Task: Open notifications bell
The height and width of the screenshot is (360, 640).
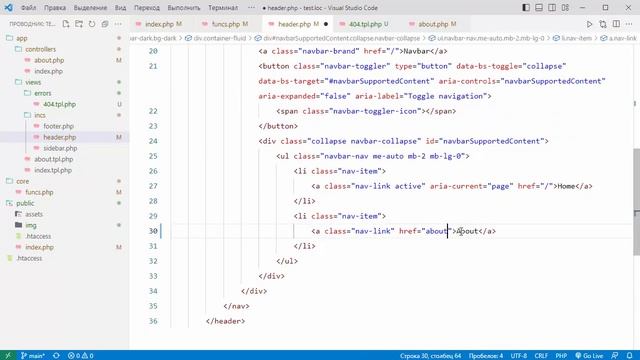Action: point(629,356)
